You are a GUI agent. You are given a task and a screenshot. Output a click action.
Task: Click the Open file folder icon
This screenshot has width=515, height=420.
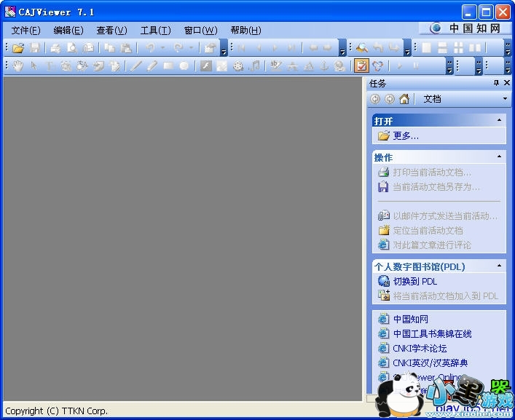coord(18,48)
